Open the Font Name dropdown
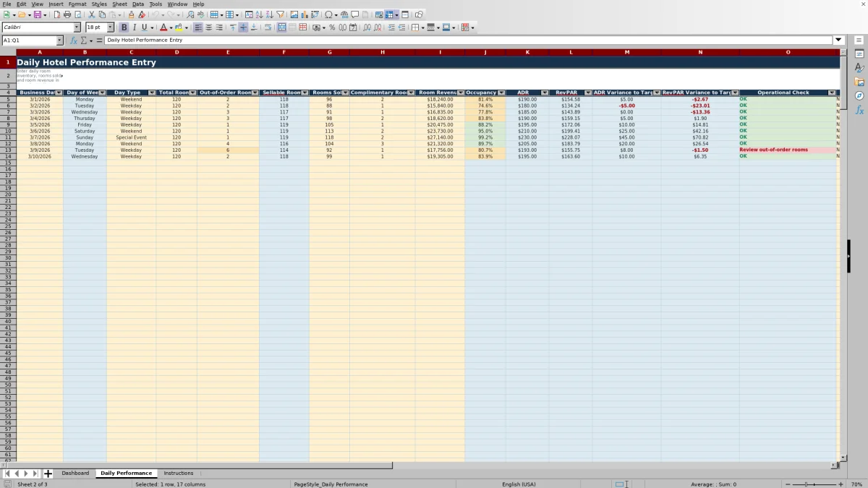Screen dimensions: 868x488 coord(77,27)
